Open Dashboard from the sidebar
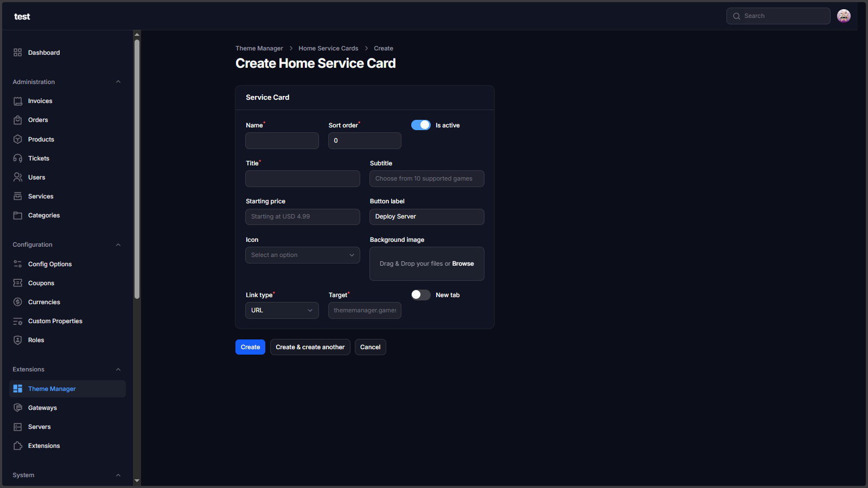 [x=44, y=53]
